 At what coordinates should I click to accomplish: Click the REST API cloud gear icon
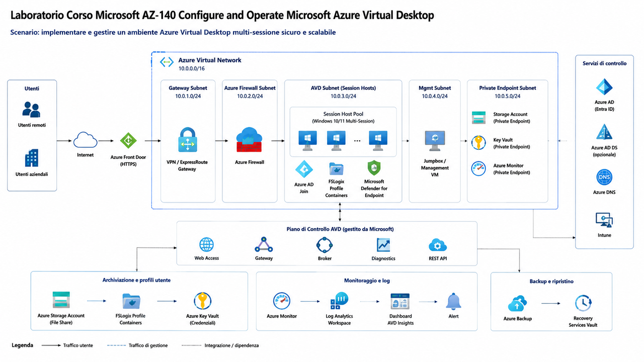point(437,245)
